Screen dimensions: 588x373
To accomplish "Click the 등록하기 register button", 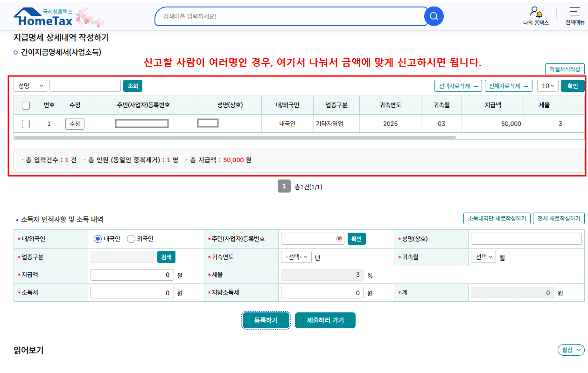I will (266, 320).
